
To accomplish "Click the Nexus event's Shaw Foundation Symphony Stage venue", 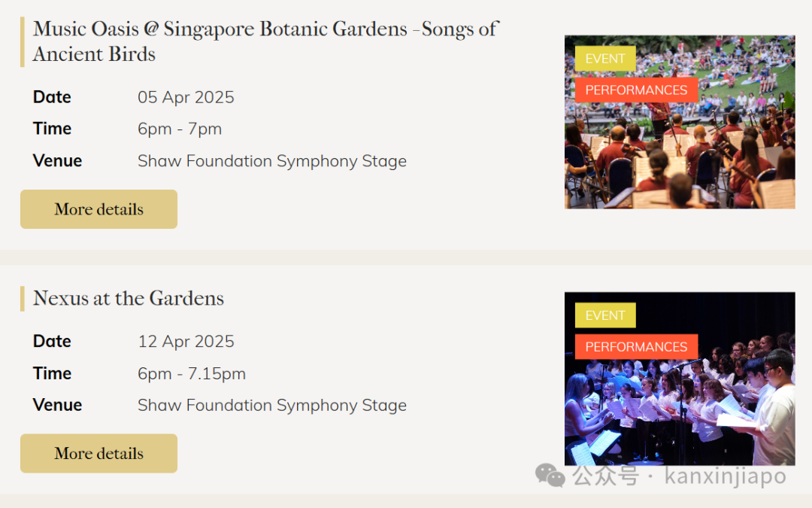I will [272, 406].
